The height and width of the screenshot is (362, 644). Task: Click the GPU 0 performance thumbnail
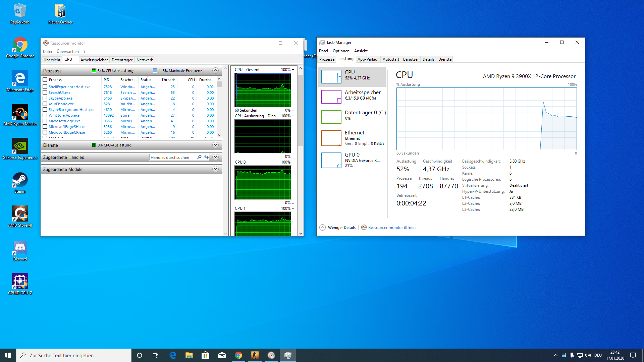click(331, 160)
